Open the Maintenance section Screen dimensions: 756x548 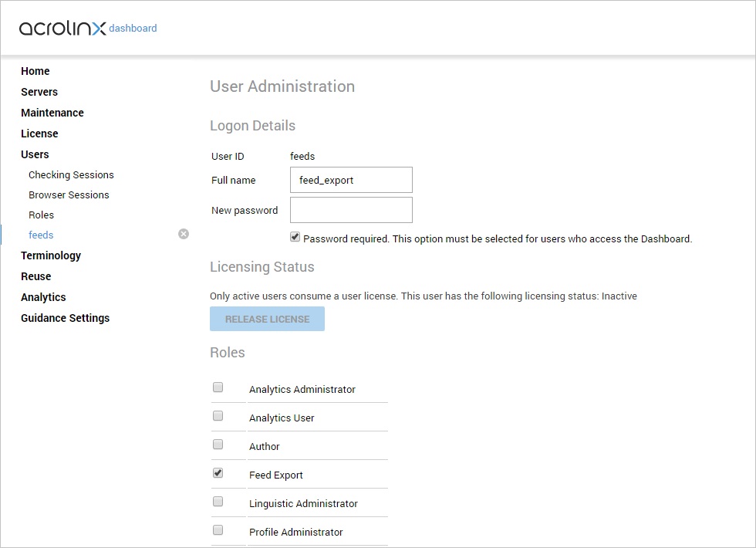(52, 113)
